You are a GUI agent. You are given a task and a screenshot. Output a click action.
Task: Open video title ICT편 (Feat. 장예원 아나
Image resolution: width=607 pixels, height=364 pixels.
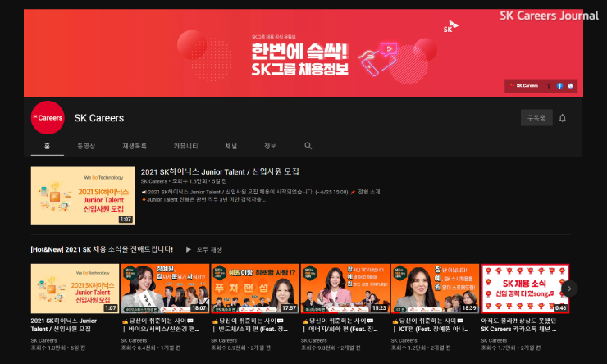[431, 325]
